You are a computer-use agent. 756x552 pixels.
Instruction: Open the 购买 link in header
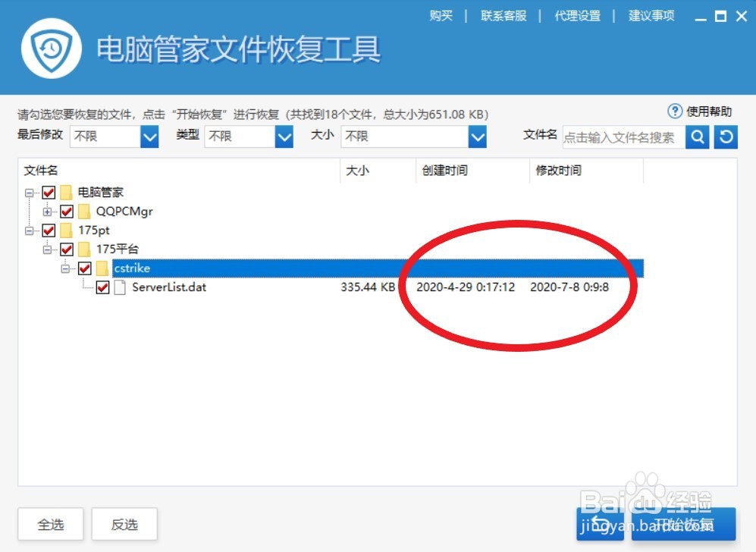tap(441, 16)
